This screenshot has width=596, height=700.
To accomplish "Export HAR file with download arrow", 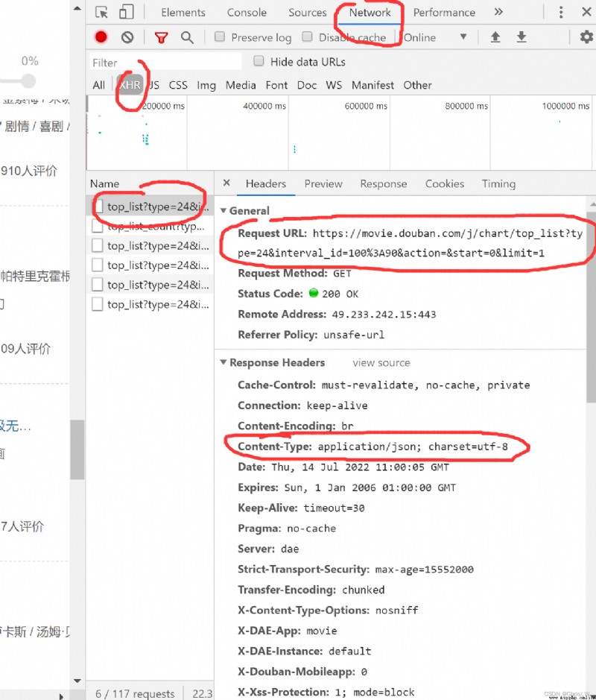I will [521, 37].
